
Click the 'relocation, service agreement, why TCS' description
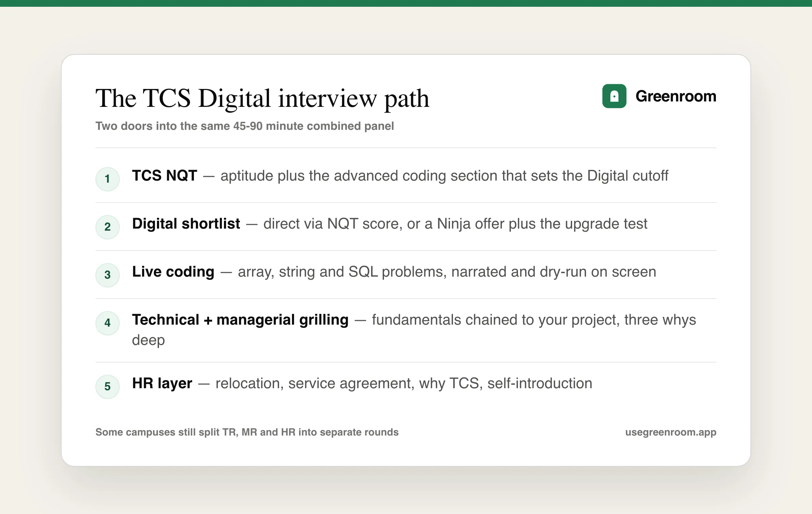[404, 383]
